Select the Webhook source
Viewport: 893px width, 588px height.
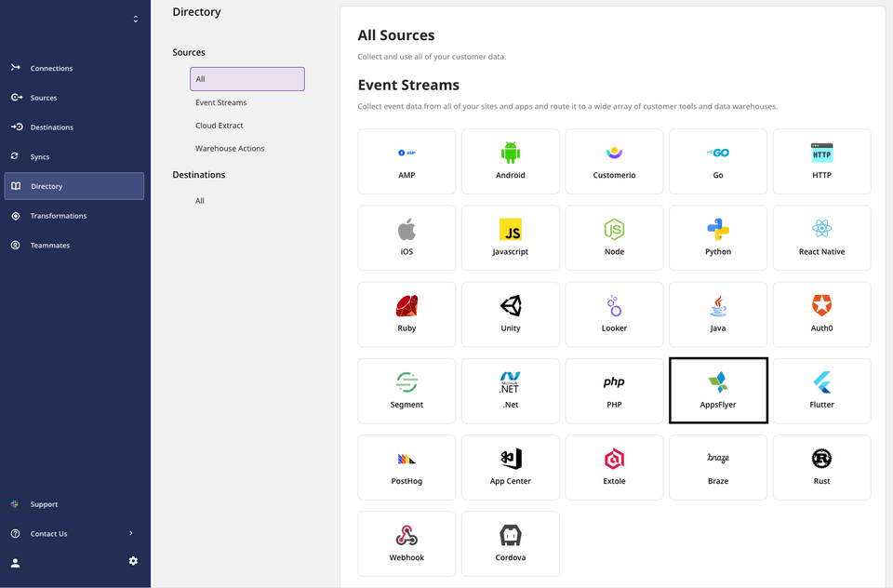407,542
